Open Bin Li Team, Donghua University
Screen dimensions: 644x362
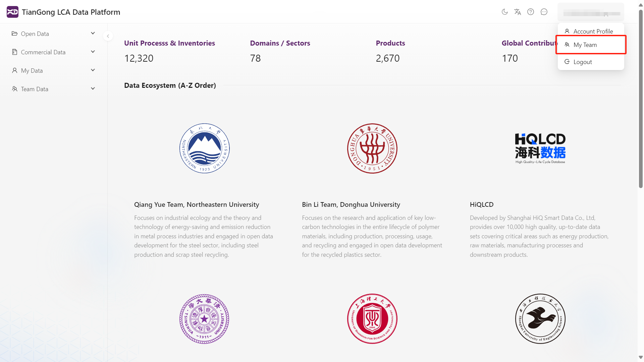click(351, 204)
